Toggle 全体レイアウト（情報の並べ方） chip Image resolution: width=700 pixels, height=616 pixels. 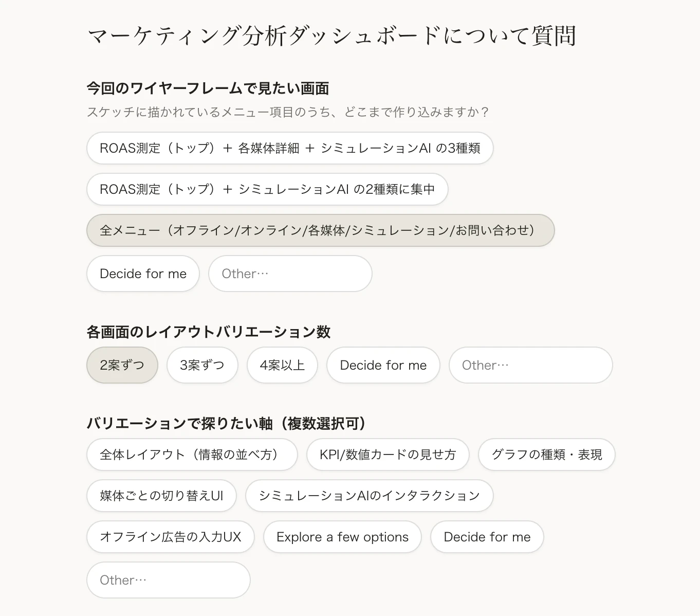192,455
